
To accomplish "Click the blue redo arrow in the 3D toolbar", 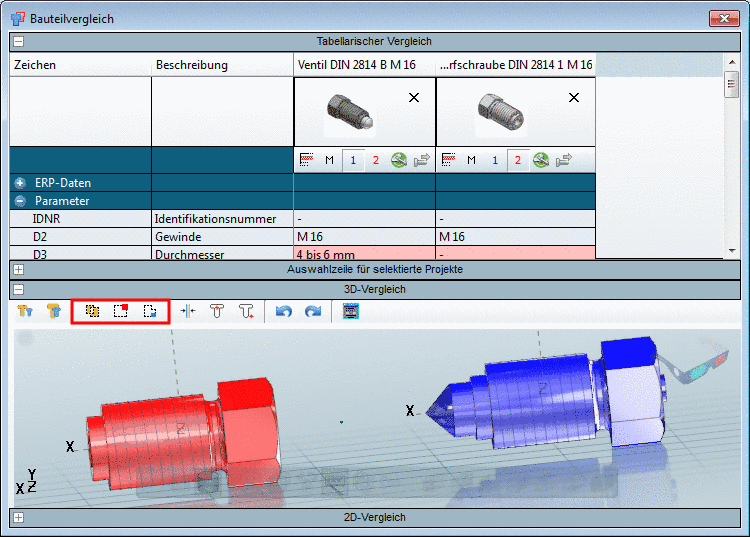I will 313,311.
